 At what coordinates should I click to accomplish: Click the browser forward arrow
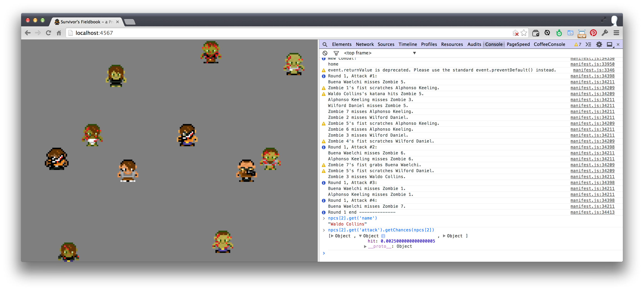38,33
